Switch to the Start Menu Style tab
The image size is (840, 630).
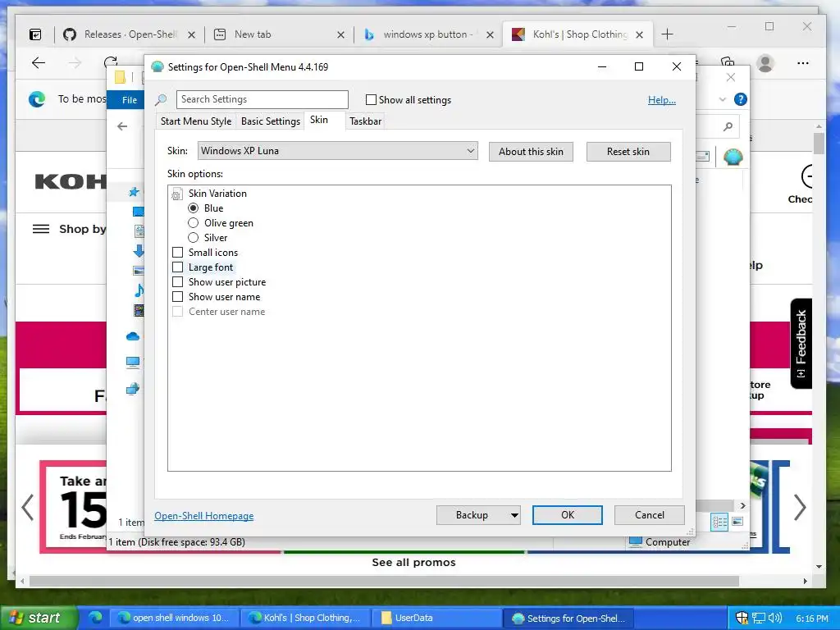(x=196, y=121)
